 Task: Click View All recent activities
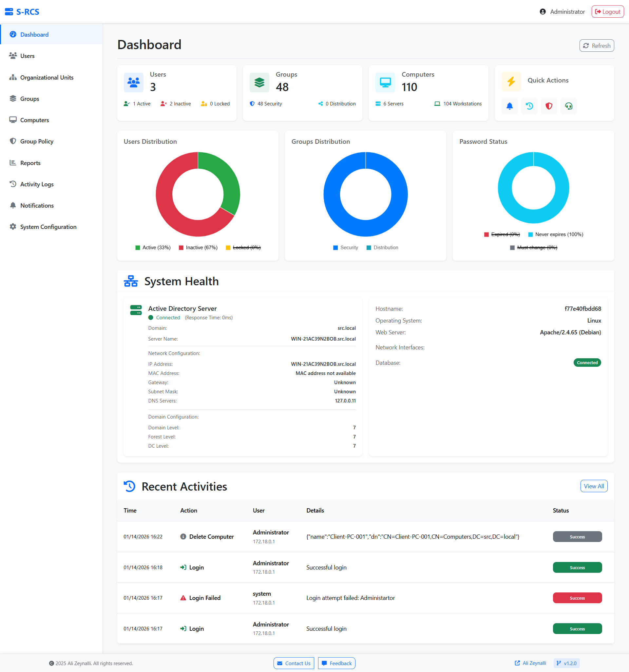pyautogui.click(x=594, y=486)
